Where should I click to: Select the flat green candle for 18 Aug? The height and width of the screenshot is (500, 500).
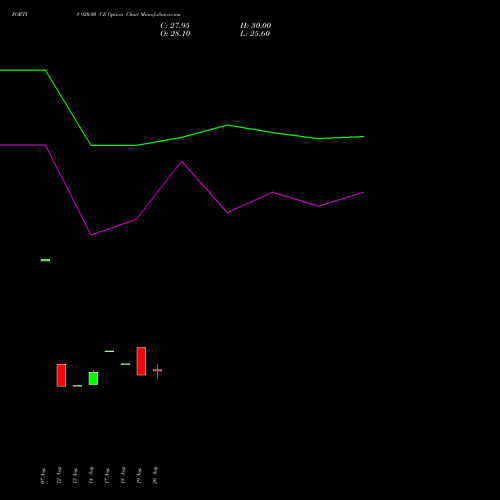pyautogui.click(x=125, y=364)
